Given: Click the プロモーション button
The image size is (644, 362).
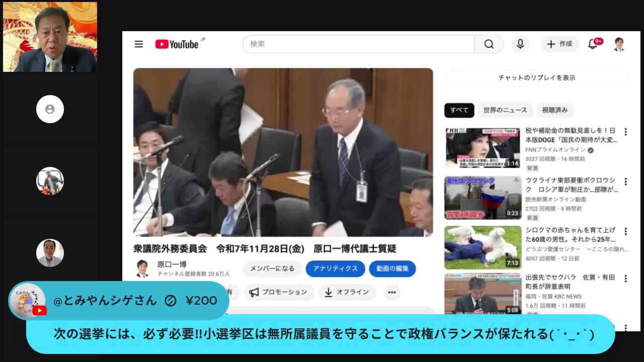Looking at the screenshot, I should 279,292.
